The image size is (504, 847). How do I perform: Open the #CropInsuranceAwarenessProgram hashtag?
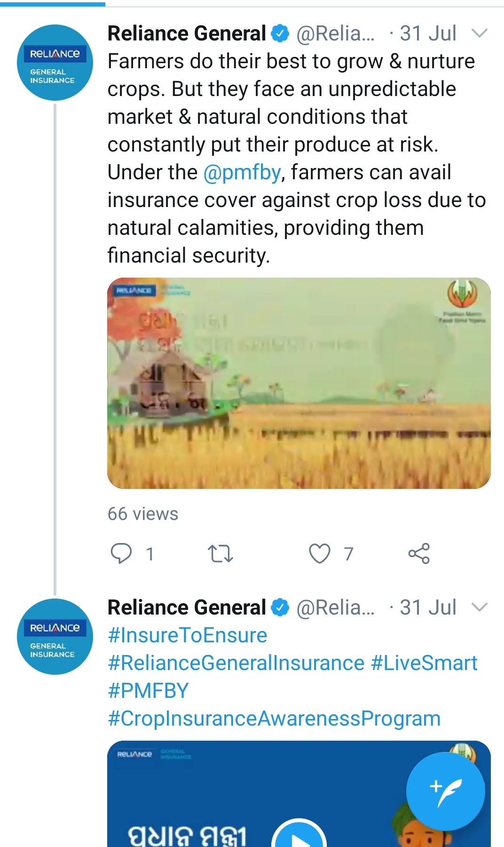click(274, 719)
